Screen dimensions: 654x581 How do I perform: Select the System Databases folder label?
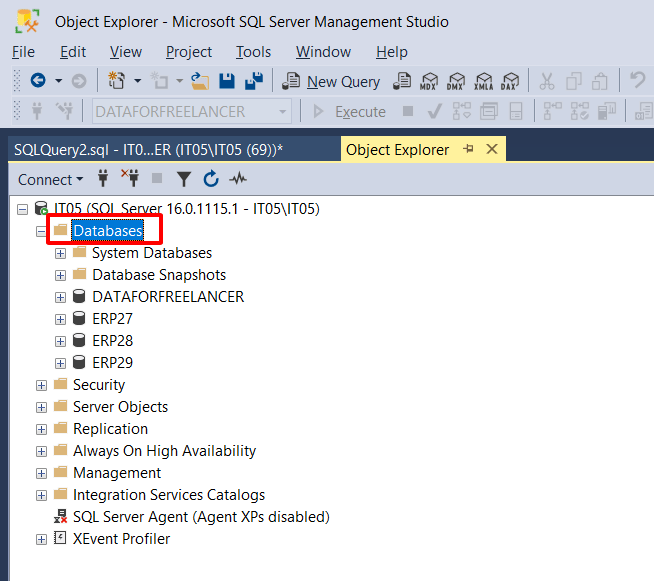(x=152, y=253)
